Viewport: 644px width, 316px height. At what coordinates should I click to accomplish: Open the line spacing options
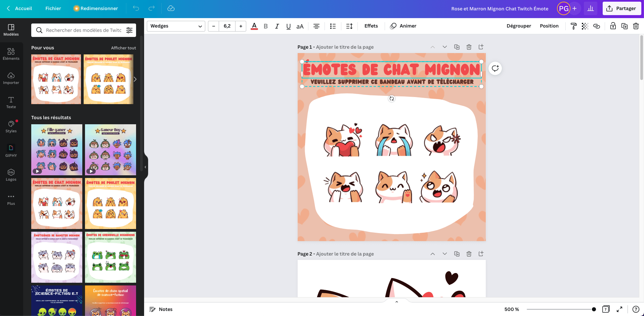(349, 26)
